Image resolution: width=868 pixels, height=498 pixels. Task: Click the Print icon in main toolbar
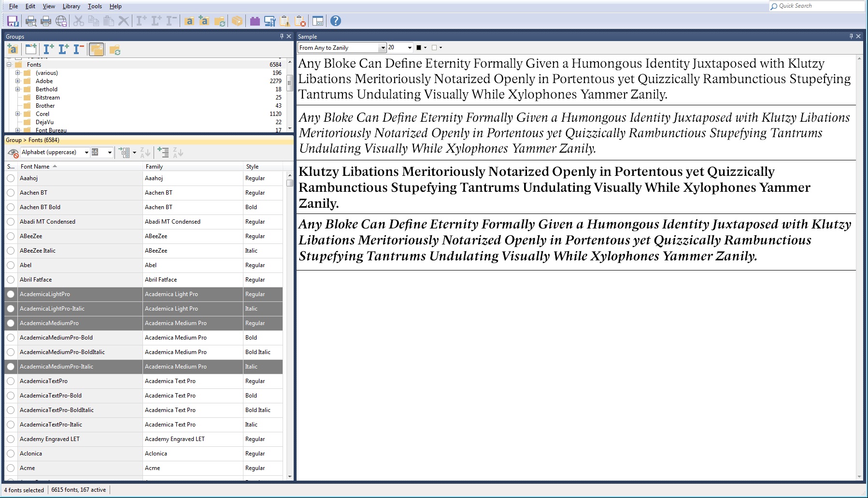(x=46, y=21)
